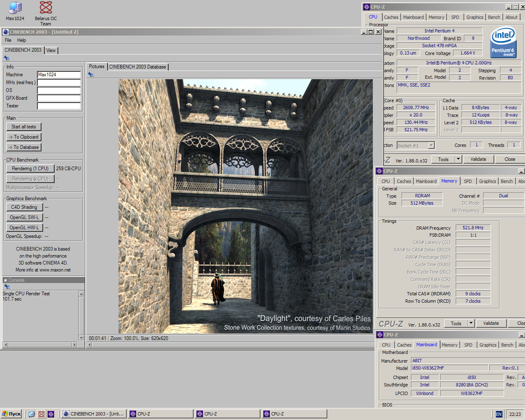Click the 101.7 sec console entry
The height and width of the screenshot is (420, 525).
click(12, 299)
